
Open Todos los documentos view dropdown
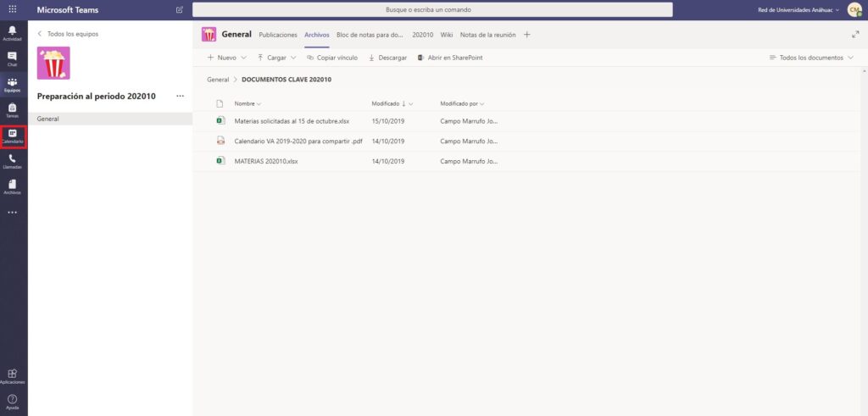point(811,58)
